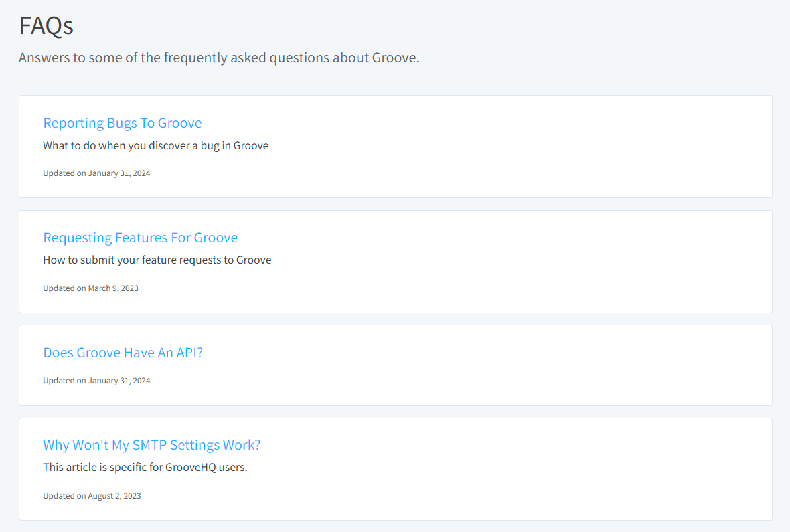Open the "Requesting Features For Groove" article
The height and width of the screenshot is (532, 790).
140,238
